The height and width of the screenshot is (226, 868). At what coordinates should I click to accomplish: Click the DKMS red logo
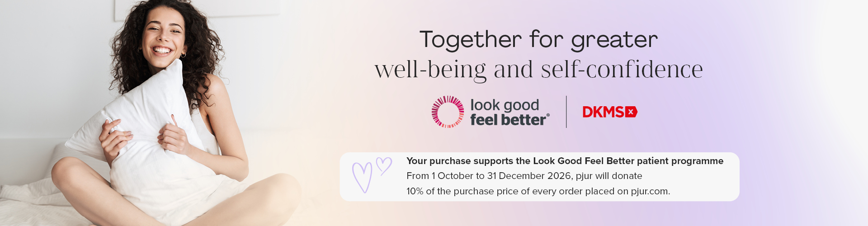tap(610, 112)
